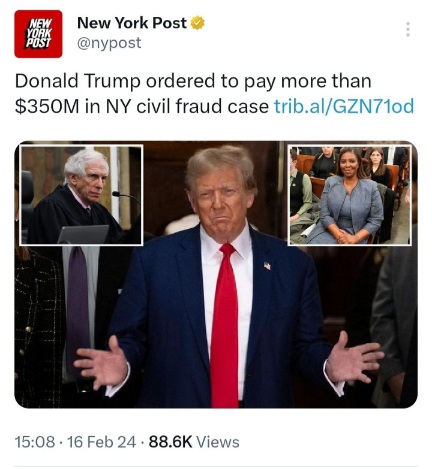This screenshot has width=432, height=469.
Task: Click the gold verified badge
Action: 197,23
